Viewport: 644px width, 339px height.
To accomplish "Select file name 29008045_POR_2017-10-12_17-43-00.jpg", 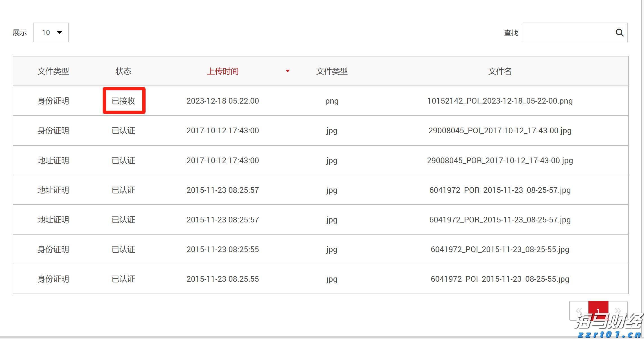I will coord(500,160).
